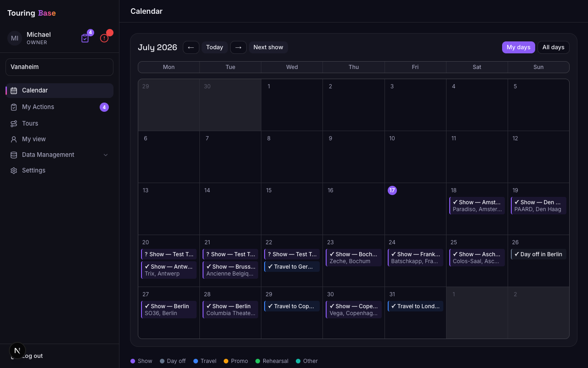Click the Settings gear icon
Screen dimensions: 588x368
(14, 171)
